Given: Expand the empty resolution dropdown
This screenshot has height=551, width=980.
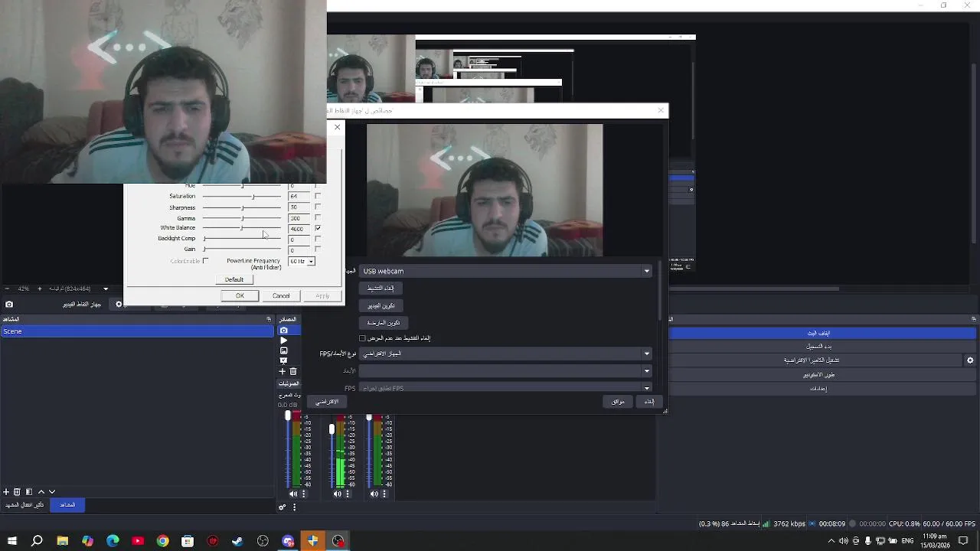Looking at the screenshot, I should pos(505,371).
